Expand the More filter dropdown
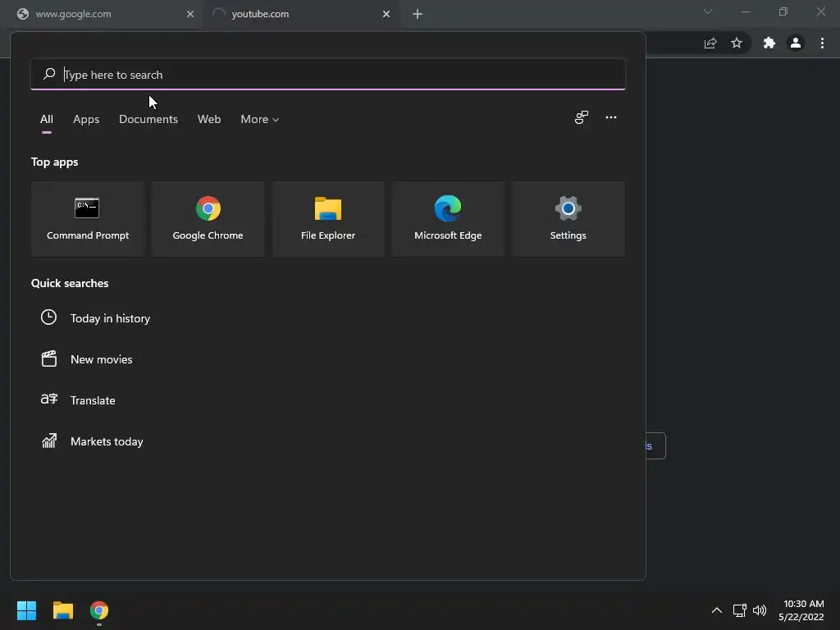The image size is (840, 630). coord(260,120)
